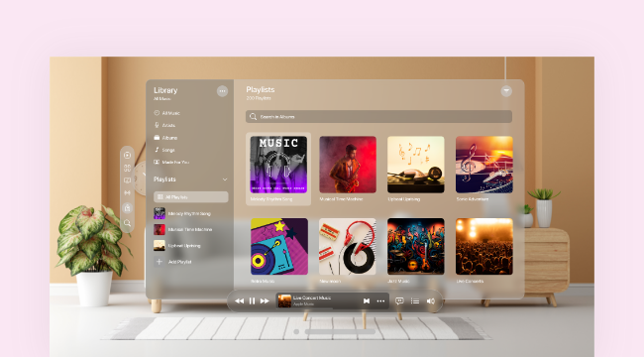Viewport: 644px width, 357px height.
Task: Click the volume speaker icon
Action: coord(431,301)
